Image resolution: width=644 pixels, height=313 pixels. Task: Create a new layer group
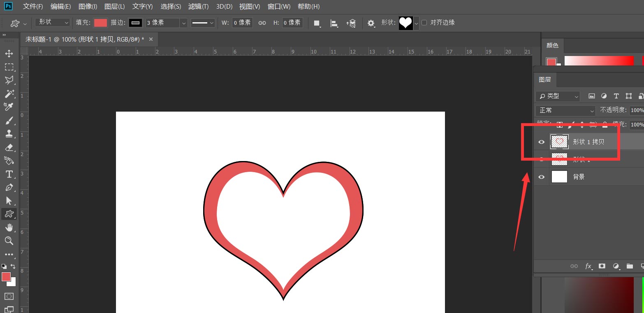click(x=630, y=266)
